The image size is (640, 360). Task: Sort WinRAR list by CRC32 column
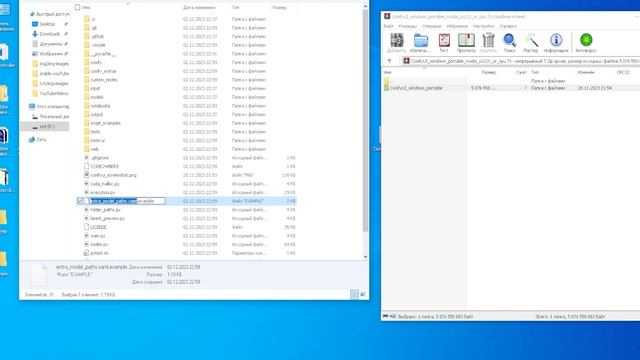coord(623,72)
